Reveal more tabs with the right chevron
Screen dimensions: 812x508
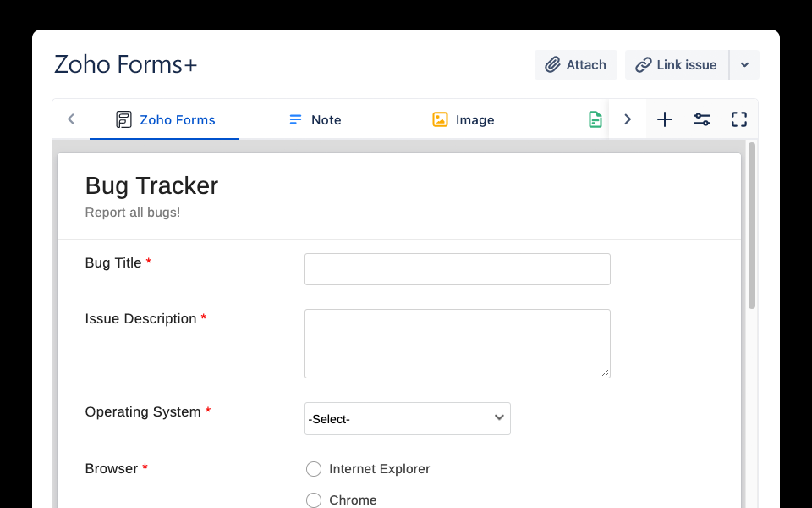coord(628,119)
